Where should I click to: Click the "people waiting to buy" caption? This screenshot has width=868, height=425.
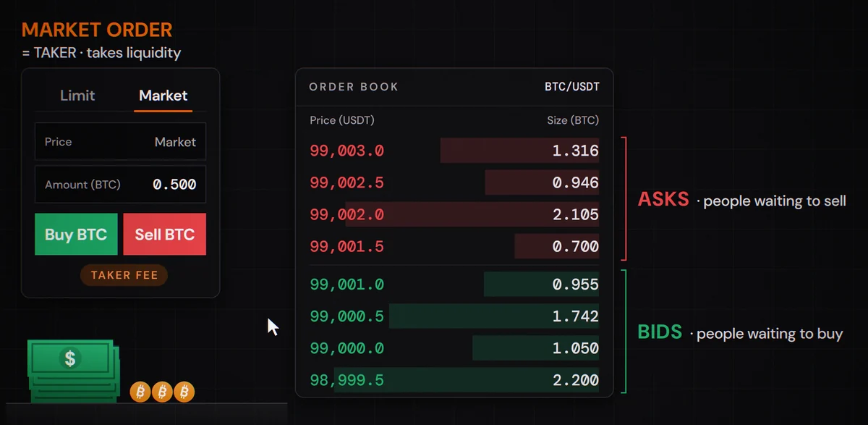click(770, 334)
